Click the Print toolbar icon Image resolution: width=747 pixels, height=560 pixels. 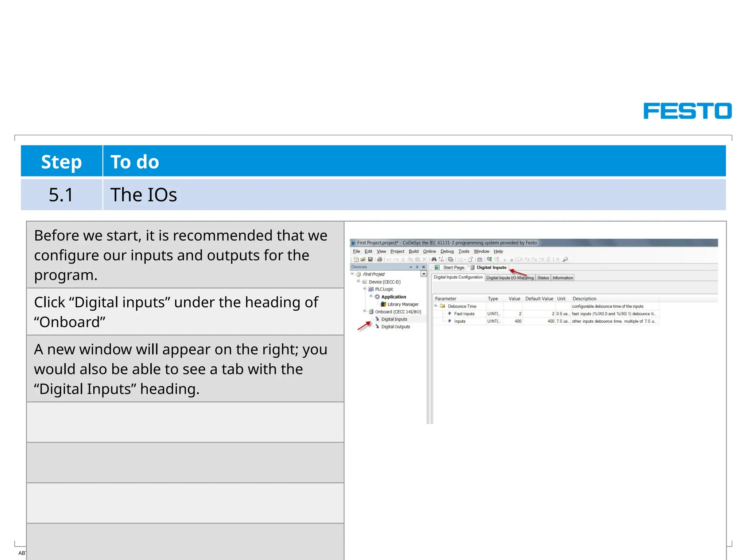(x=379, y=259)
